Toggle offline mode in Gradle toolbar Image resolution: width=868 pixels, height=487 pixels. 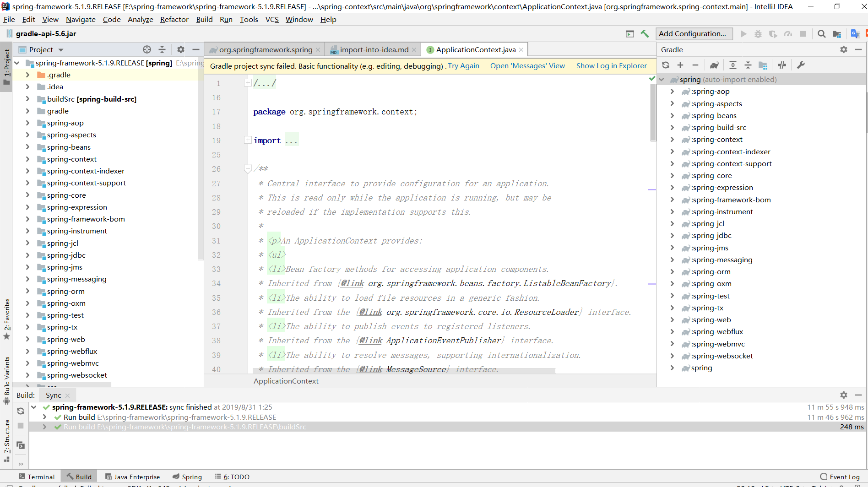click(782, 65)
